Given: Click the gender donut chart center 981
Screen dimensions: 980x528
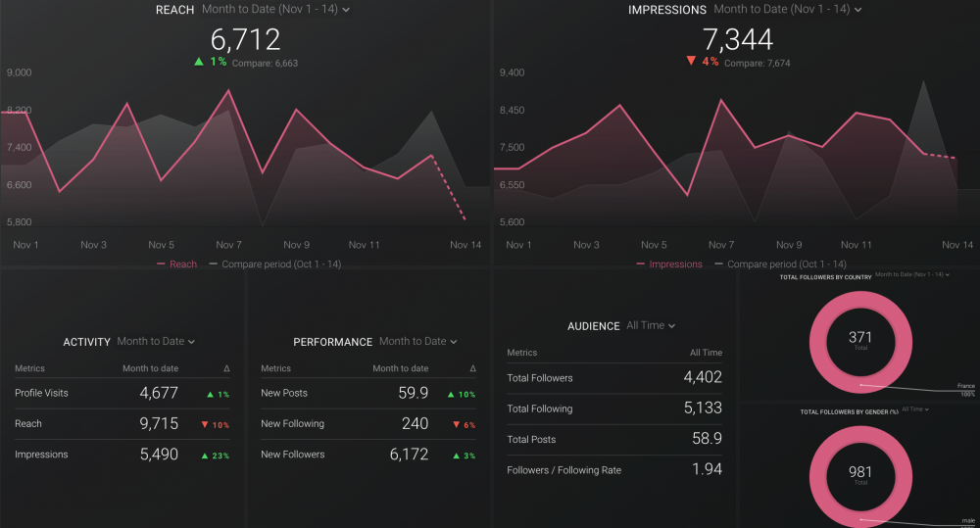Looking at the screenshot, I should click(x=860, y=474).
